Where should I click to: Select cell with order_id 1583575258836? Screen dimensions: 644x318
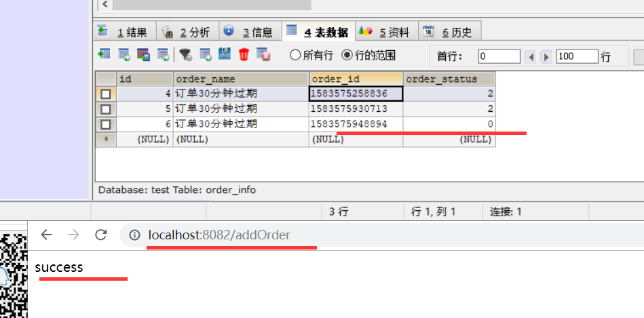click(x=356, y=94)
